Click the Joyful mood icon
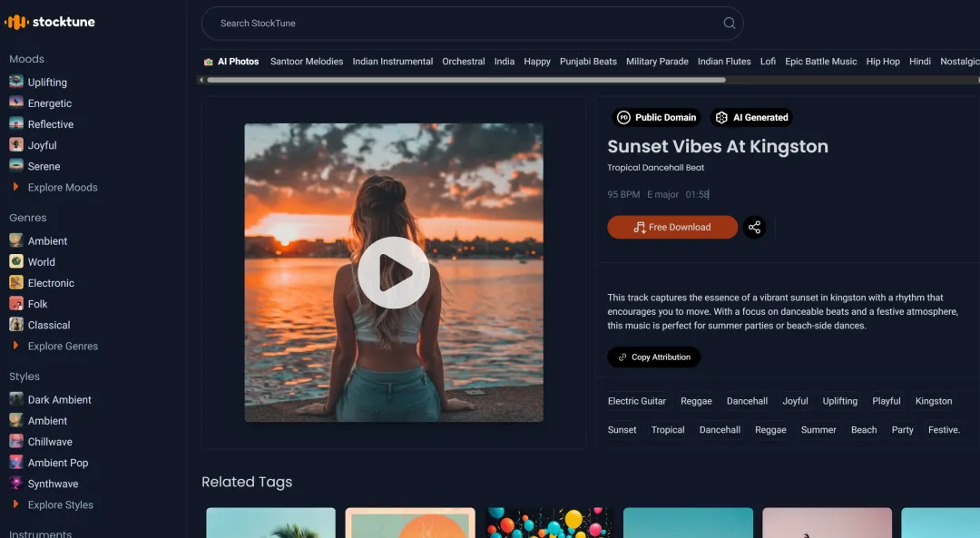The width and height of the screenshot is (980, 538). (x=16, y=145)
